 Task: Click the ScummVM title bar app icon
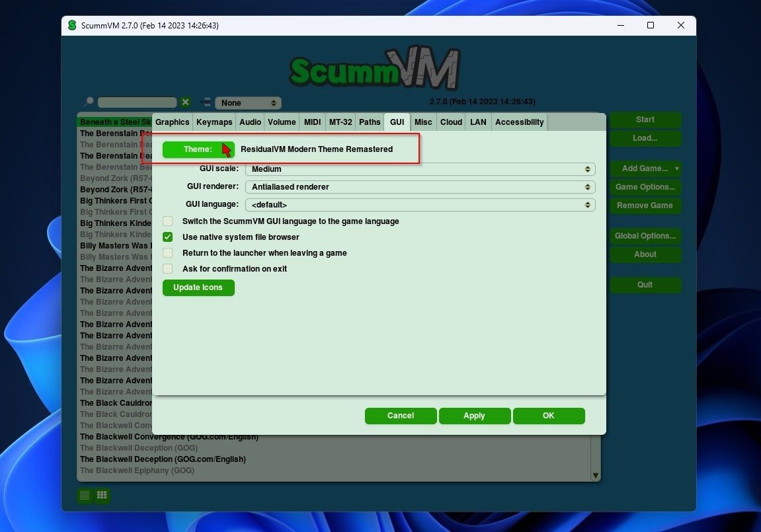(72, 25)
